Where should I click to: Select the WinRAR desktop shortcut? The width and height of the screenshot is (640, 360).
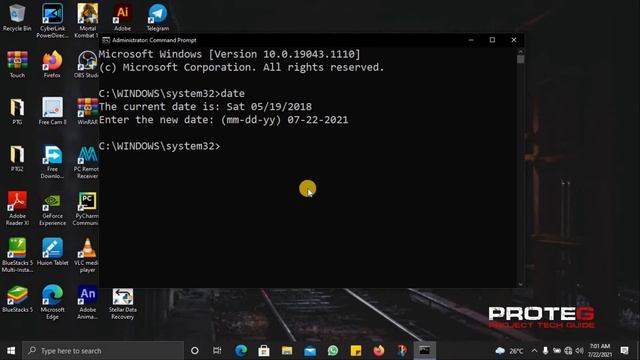[x=87, y=111]
